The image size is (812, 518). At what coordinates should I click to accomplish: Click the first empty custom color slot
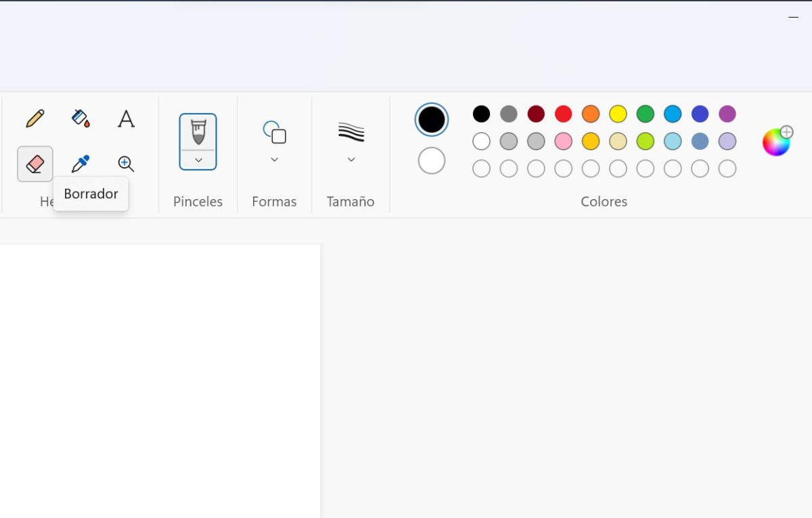tap(481, 169)
